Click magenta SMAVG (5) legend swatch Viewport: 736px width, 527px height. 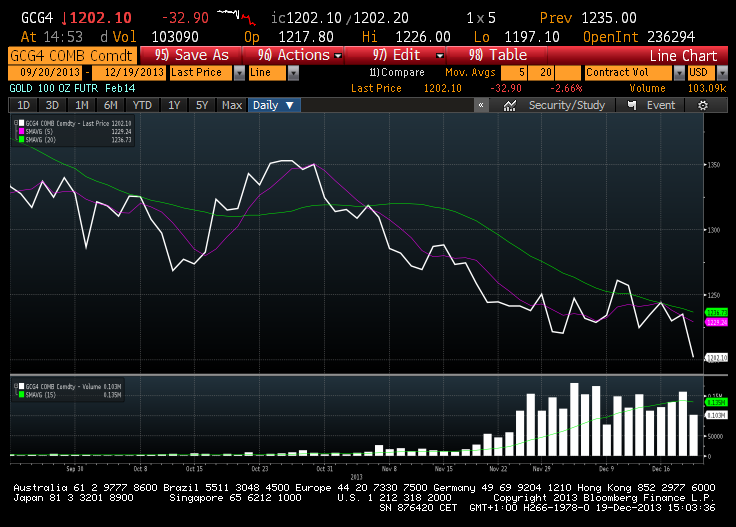pos(22,131)
